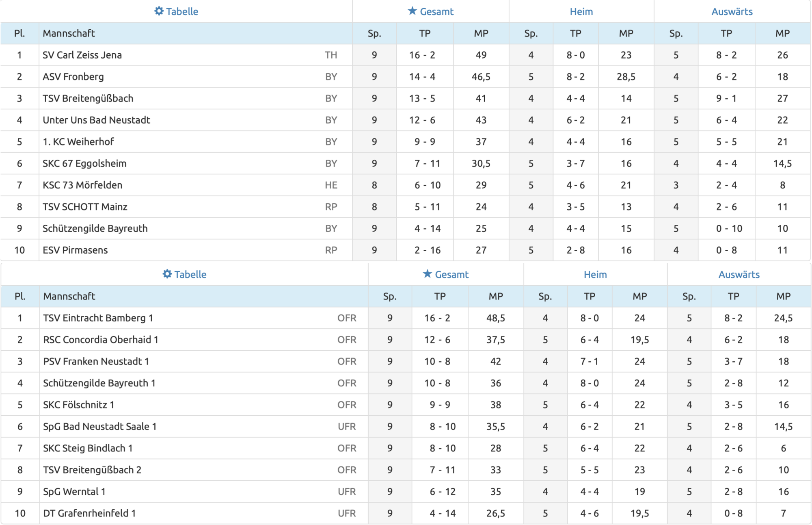
Task: Click the TSV Eintracht Bamberg 1 team name
Action: click(x=98, y=318)
